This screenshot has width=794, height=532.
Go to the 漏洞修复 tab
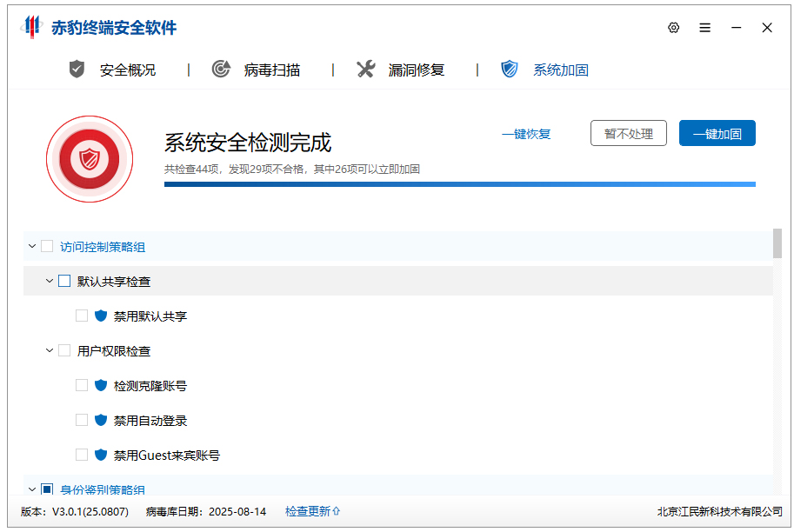(417, 70)
